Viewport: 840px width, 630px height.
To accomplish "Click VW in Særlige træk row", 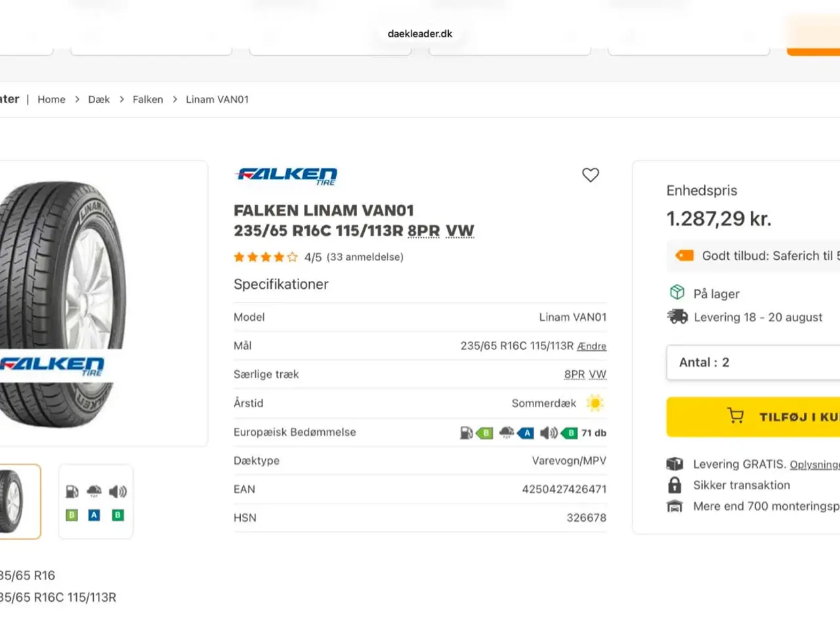I will tap(598, 374).
